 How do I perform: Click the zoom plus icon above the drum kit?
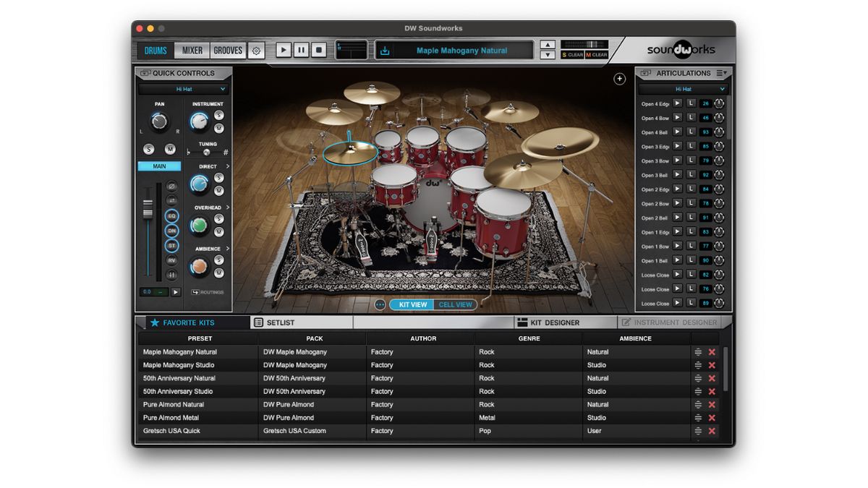(620, 79)
